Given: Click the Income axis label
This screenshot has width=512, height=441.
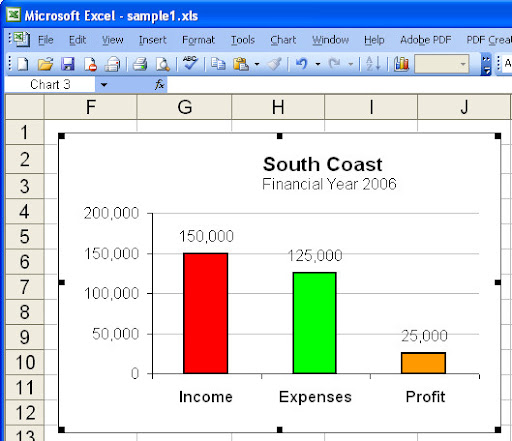Looking at the screenshot, I should (206, 397).
